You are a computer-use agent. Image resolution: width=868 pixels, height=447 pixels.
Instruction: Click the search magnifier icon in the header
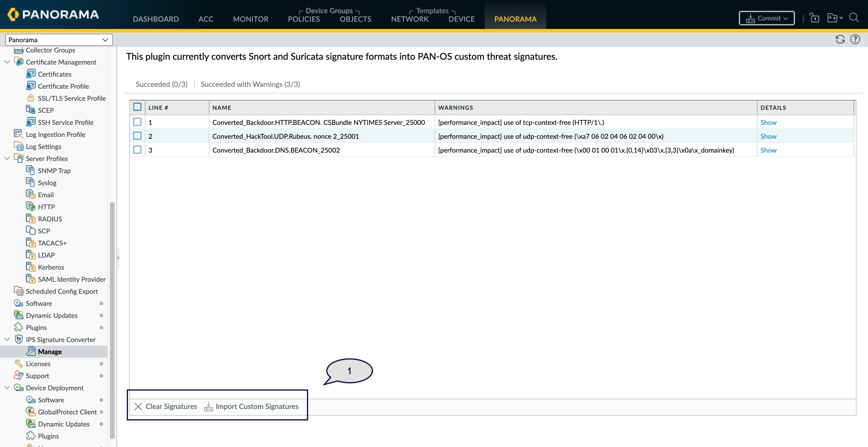854,18
